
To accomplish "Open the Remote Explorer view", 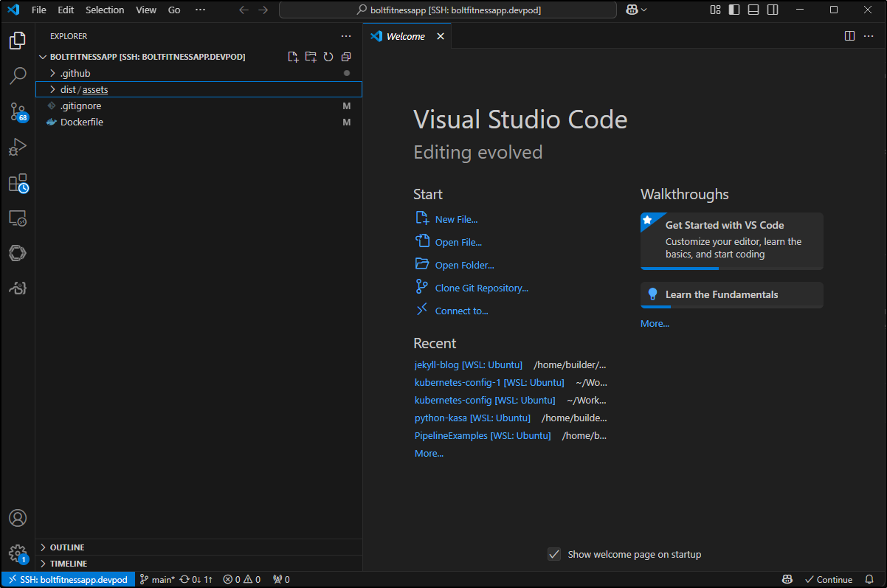I will coord(18,218).
